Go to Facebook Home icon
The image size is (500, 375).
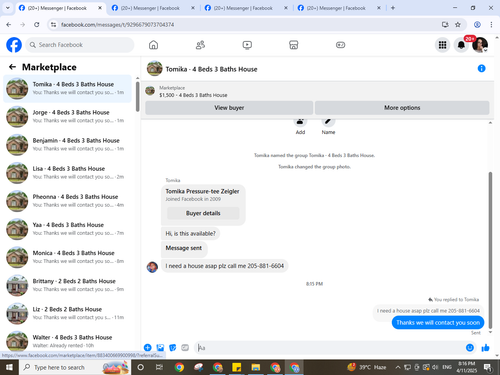(x=153, y=45)
